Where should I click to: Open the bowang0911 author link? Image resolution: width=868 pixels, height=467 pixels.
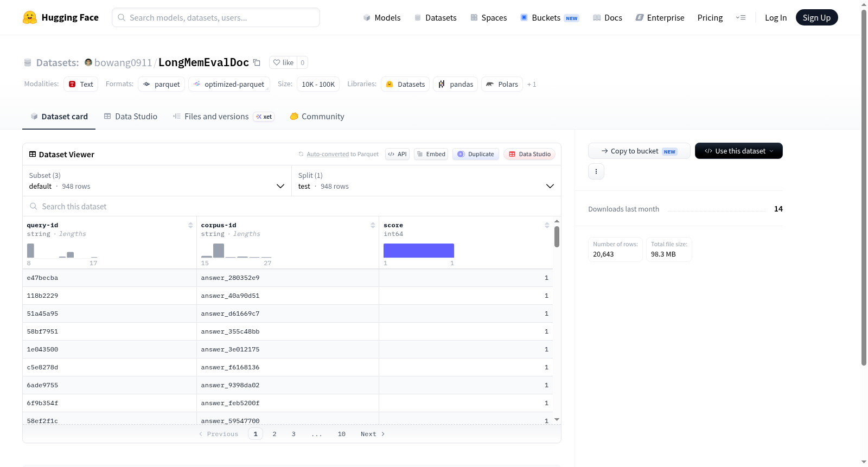pos(123,62)
